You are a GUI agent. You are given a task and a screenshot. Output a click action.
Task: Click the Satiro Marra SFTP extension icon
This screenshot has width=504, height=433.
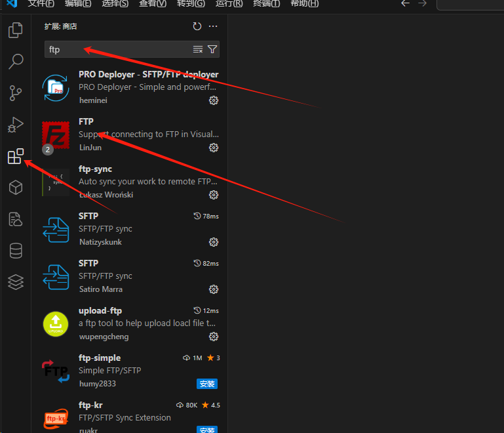point(56,277)
